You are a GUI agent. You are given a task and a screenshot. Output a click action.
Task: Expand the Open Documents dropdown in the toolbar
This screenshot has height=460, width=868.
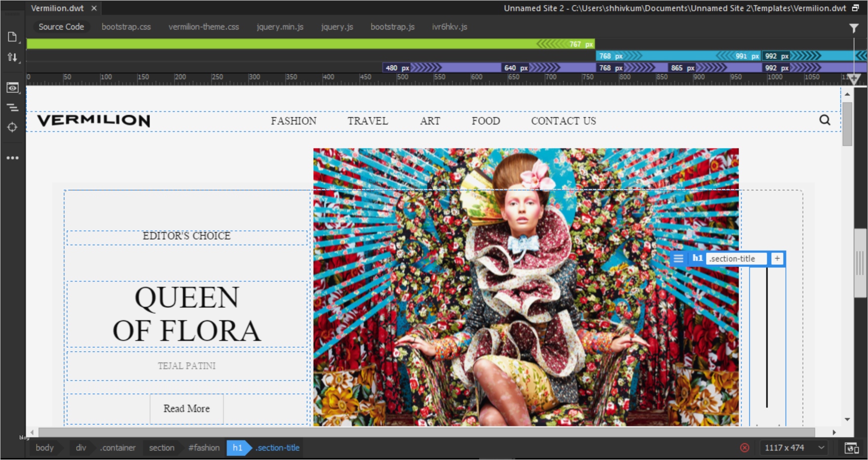click(x=12, y=37)
